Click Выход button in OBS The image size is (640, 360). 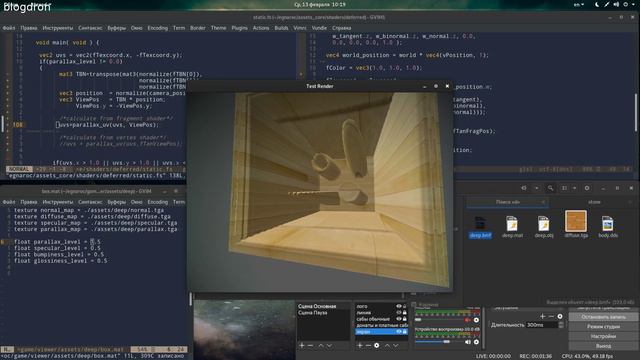[603, 346]
